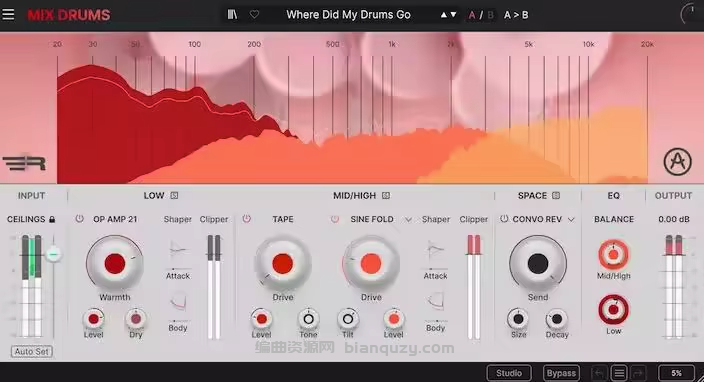The height and width of the screenshot is (383, 705).
Task: Toggle the TAPE module power switch
Action: click(246, 219)
